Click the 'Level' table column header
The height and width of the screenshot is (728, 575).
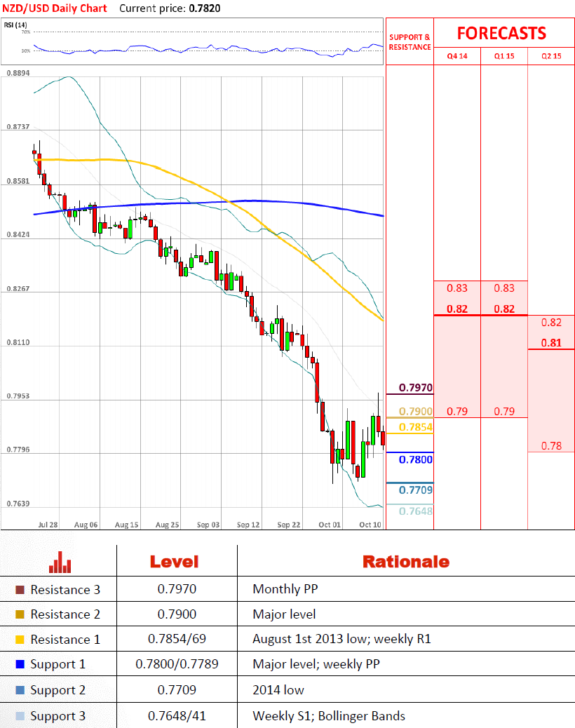click(x=174, y=562)
